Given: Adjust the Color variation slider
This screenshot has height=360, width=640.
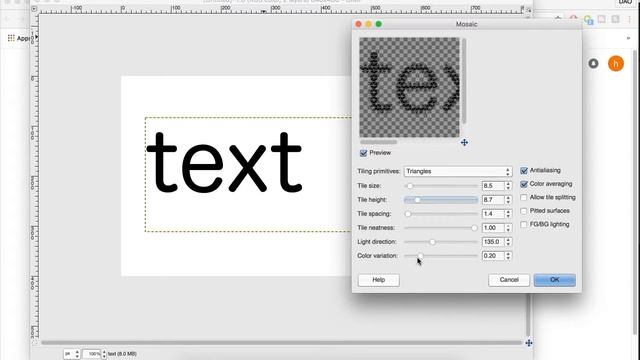Looking at the screenshot, I should [441, 256].
